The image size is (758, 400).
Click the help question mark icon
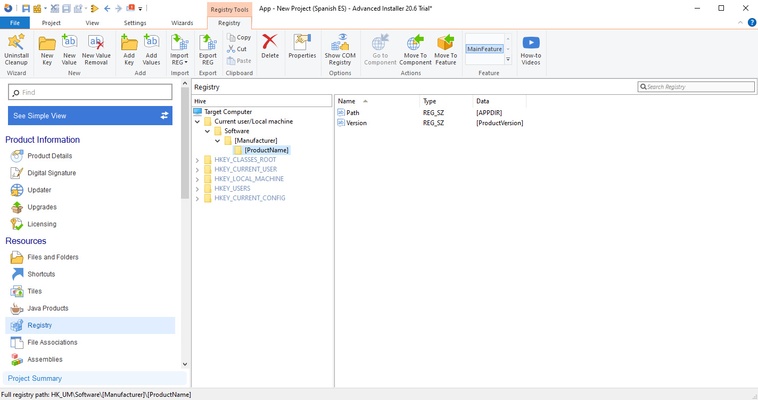pos(752,22)
